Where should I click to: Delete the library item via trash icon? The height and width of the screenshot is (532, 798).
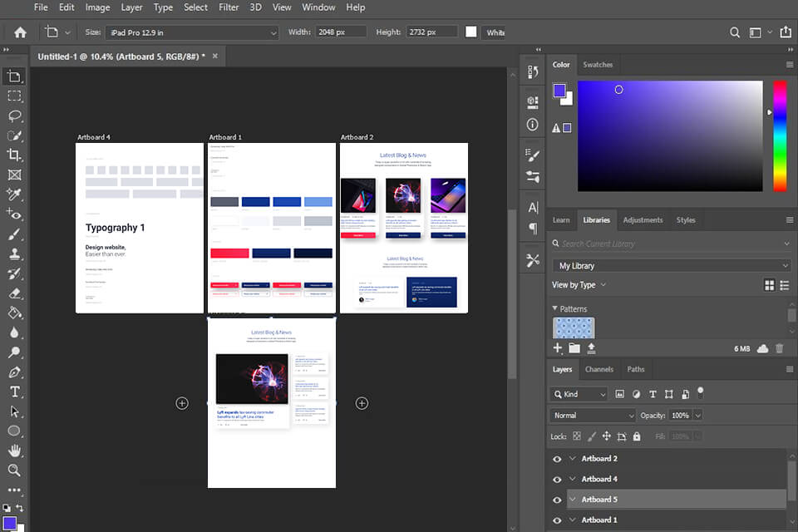[780, 348]
